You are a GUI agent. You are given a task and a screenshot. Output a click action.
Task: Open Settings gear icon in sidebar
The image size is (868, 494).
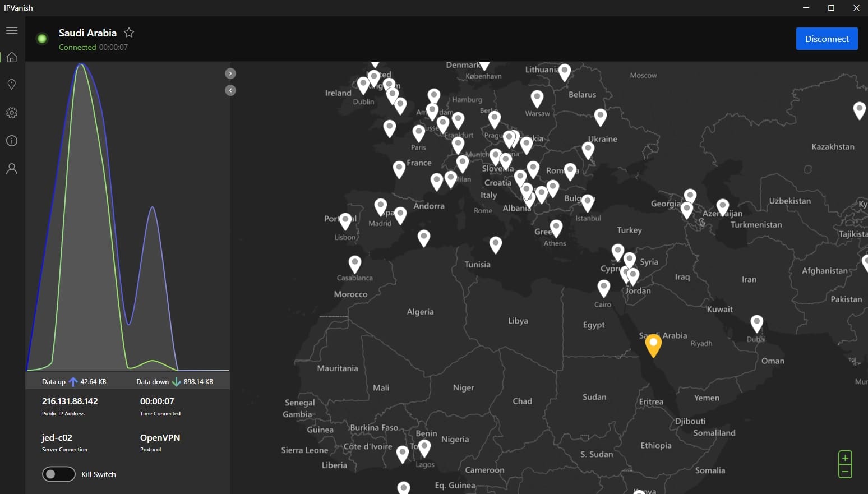(12, 113)
